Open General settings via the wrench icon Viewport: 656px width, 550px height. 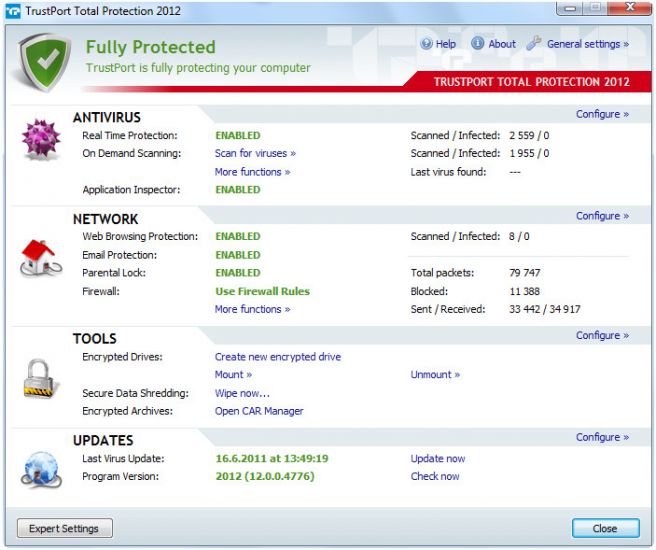point(533,44)
